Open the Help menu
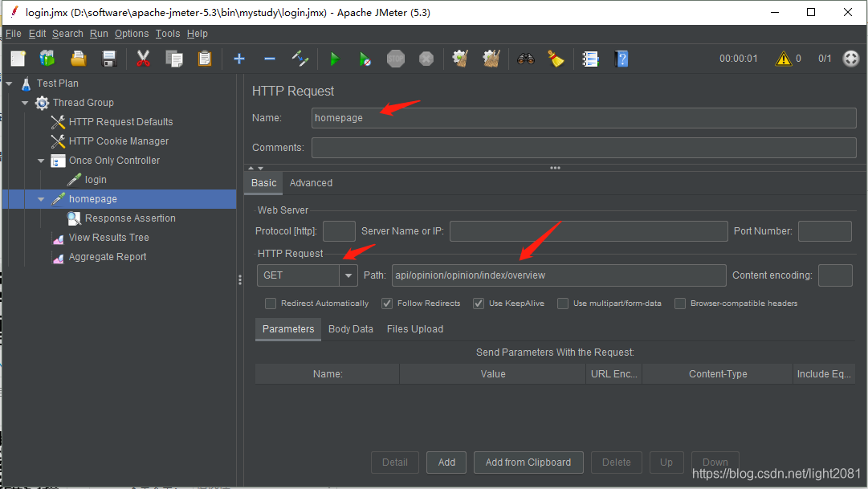This screenshot has height=489, width=868. click(197, 34)
